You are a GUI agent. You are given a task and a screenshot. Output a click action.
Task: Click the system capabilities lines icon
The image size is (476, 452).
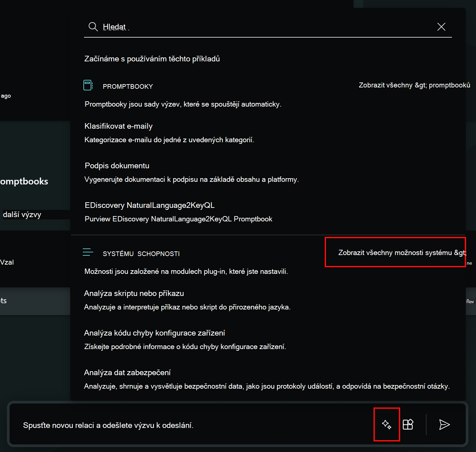pos(88,252)
